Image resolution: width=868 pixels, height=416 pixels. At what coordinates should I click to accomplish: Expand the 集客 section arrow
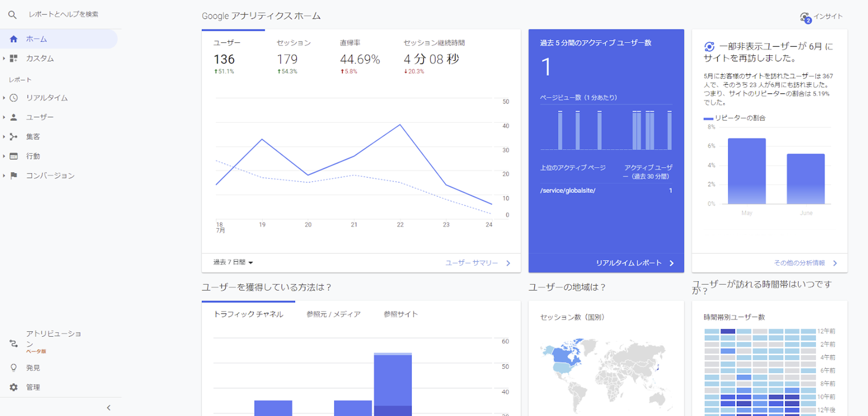[x=4, y=137]
